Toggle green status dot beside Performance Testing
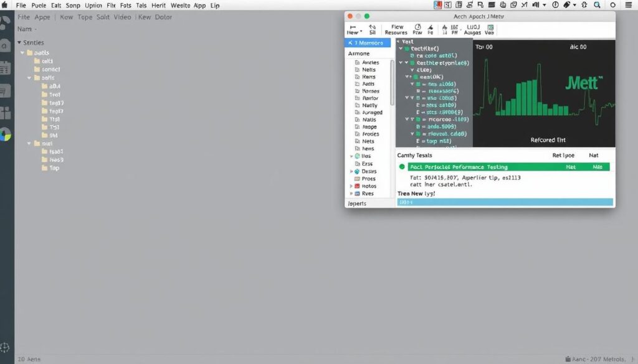 click(x=402, y=167)
